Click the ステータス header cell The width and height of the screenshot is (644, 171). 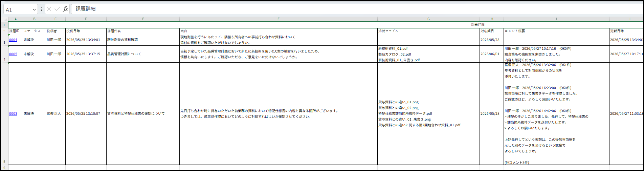click(35, 31)
